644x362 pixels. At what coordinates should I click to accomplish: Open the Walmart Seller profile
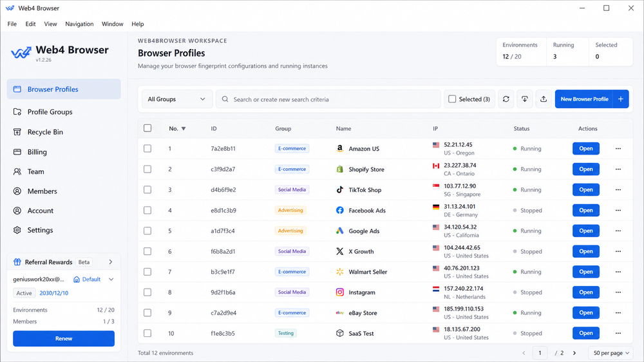585,272
